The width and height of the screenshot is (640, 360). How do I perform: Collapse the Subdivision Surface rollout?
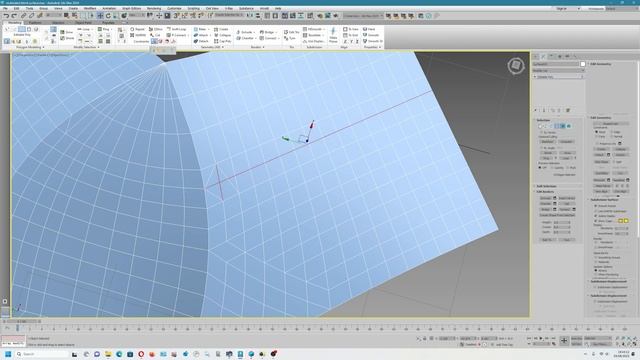tap(604, 200)
